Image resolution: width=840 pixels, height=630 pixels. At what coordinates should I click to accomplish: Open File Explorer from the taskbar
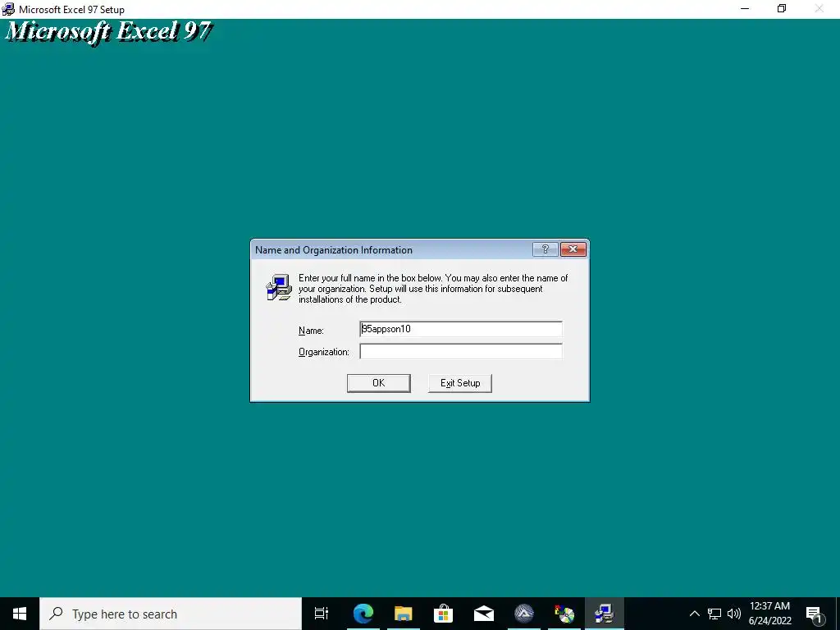click(x=403, y=614)
